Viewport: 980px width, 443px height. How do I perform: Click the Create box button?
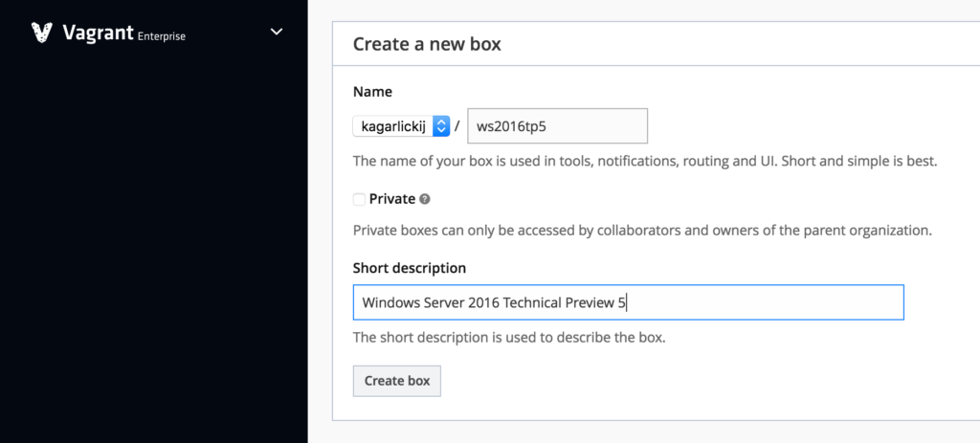tap(397, 381)
